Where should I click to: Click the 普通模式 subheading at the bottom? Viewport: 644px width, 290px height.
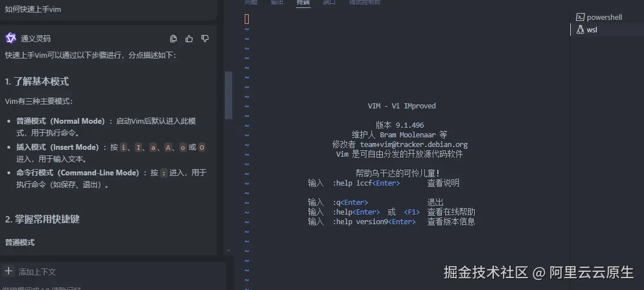pos(20,242)
